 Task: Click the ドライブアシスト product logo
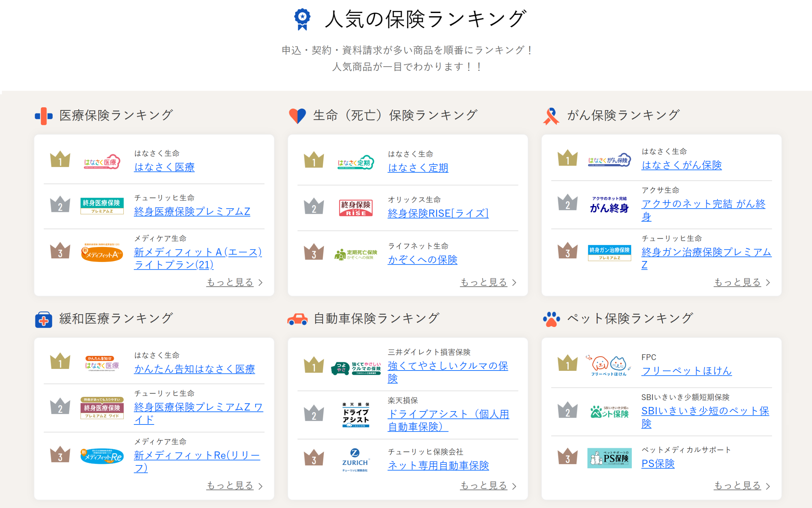355,415
